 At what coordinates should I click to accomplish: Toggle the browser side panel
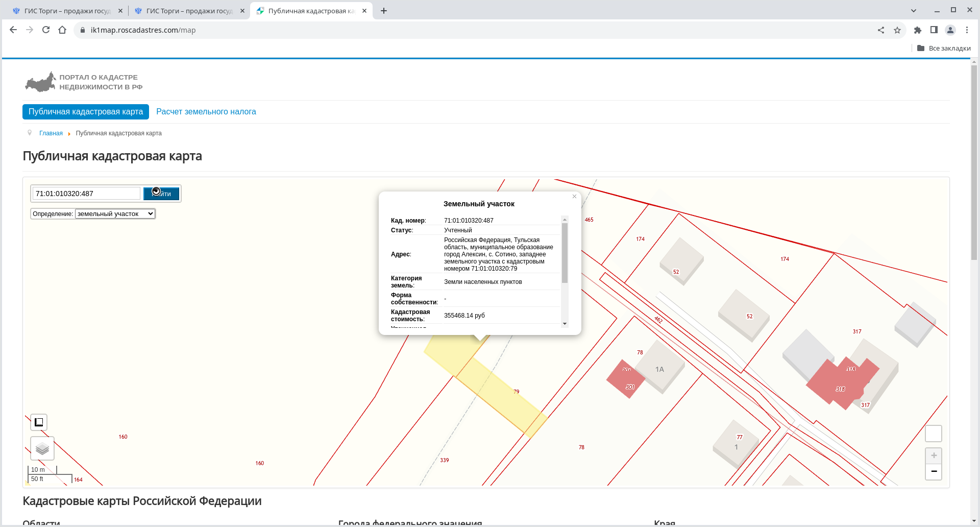pyautogui.click(x=934, y=30)
